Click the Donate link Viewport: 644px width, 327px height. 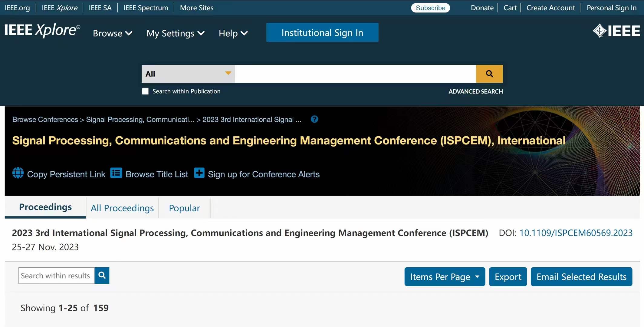[x=482, y=8]
